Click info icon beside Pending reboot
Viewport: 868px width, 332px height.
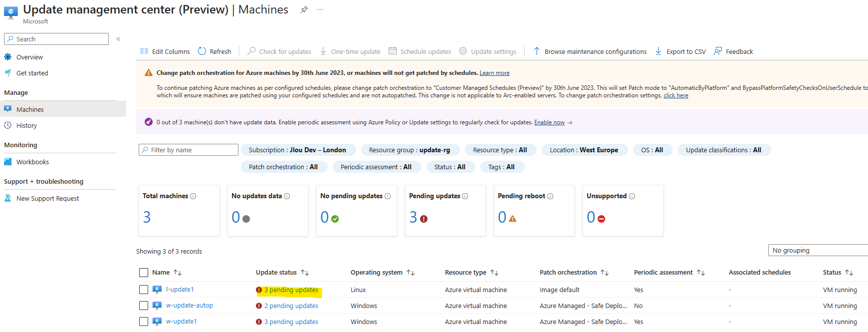(550, 196)
